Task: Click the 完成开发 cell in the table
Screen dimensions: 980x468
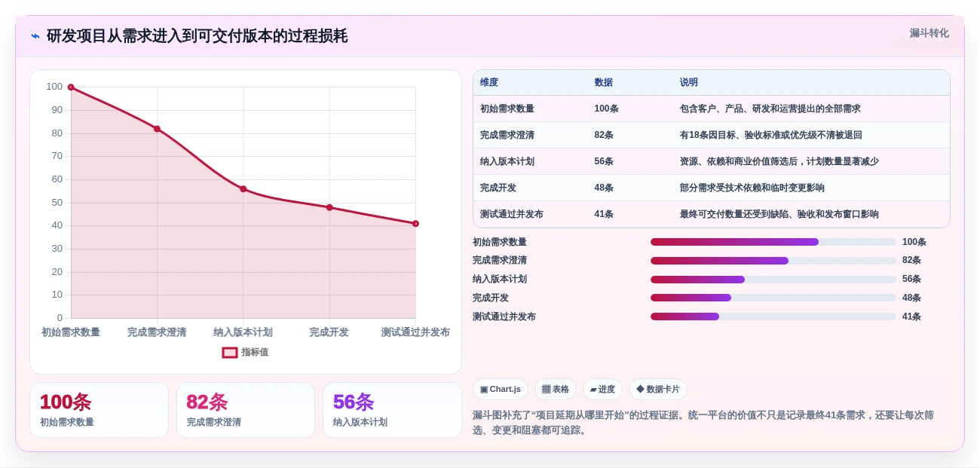Action: pos(498,188)
